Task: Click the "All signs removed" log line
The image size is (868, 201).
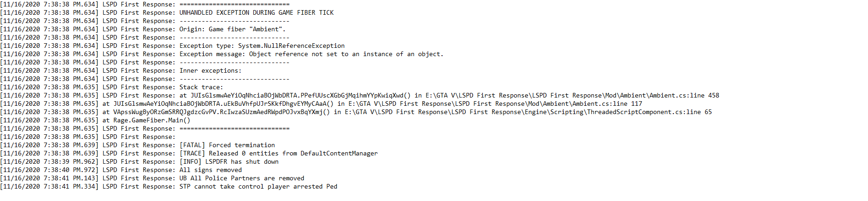Action: [x=210, y=170]
